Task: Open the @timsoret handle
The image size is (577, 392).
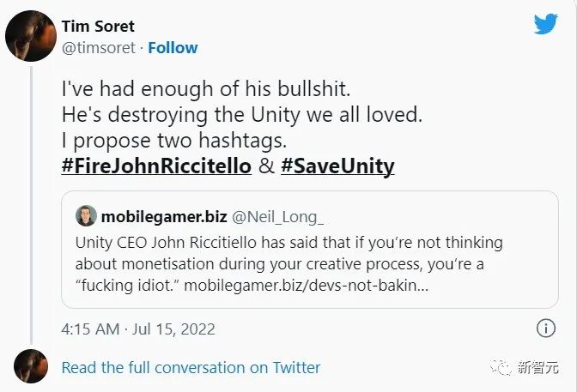Action: (x=98, y=48)
